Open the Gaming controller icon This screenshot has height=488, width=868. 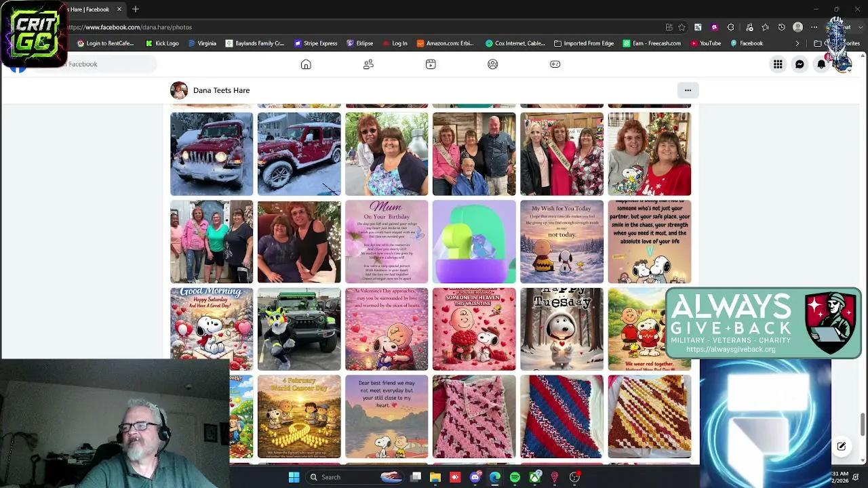(x=555, y=64)
